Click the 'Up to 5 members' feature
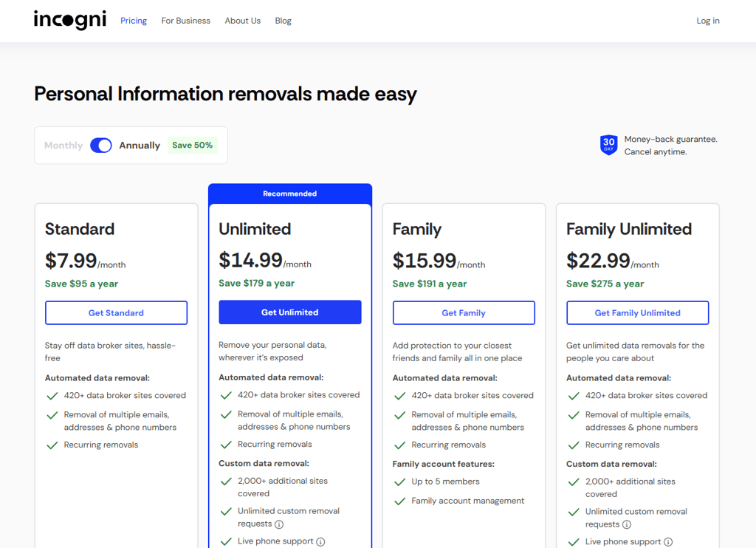 [445, 482]
